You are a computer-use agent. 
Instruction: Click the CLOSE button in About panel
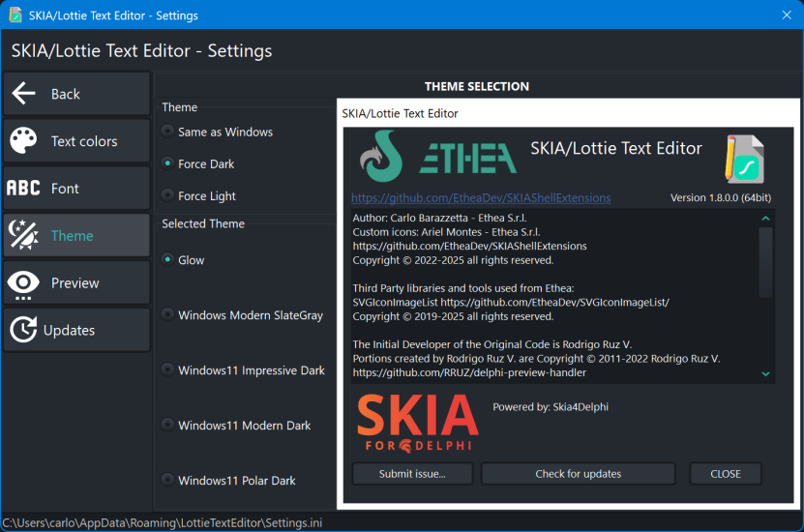726,474
